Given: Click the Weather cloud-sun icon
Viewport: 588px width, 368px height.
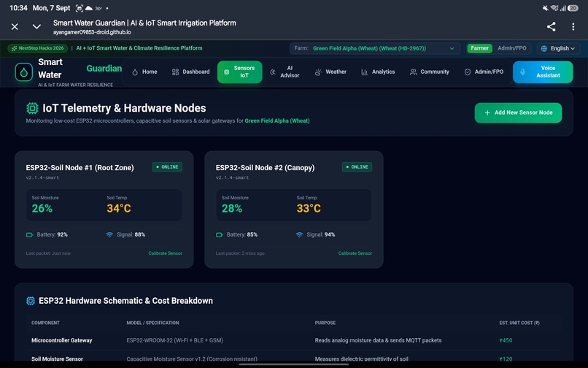Looking at the screenshot, I should pyautogui.click(x=318, y=72).
